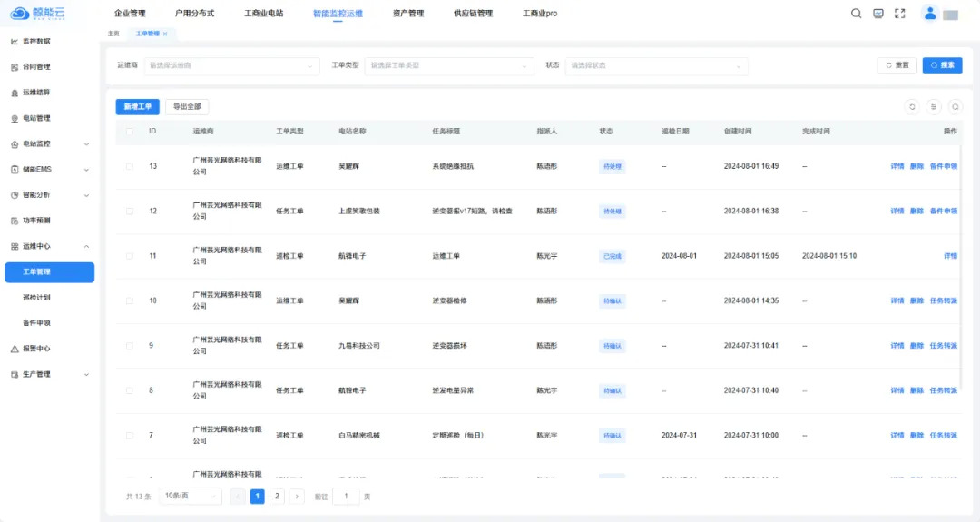Click the round search icon above table
This screenshot has height=522, width=980.
pos(955,107)
